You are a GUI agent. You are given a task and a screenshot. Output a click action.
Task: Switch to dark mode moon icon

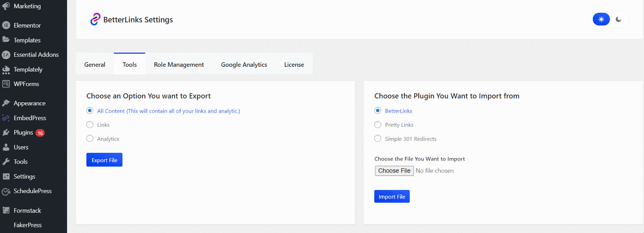[x=619, y=19]
